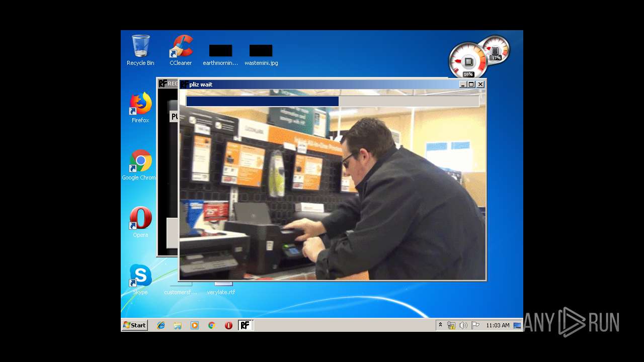
Task: Open the Firefox desktop shortcut
Action: tap(140, 108)
